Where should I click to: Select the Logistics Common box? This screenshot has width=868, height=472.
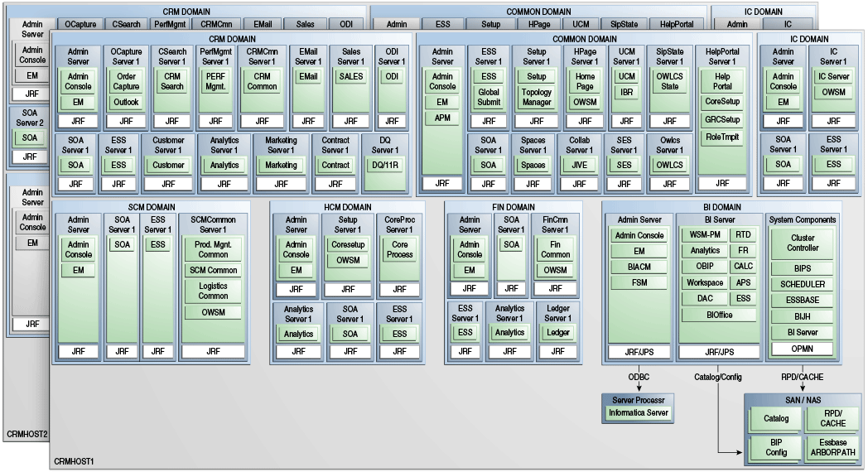pyautogui.click(x=213, y=291)
